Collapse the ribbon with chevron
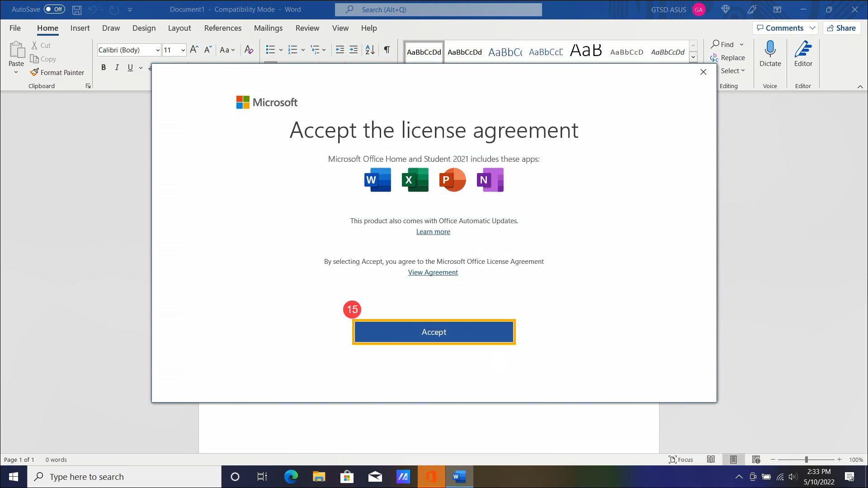 (x=860, y=86)
